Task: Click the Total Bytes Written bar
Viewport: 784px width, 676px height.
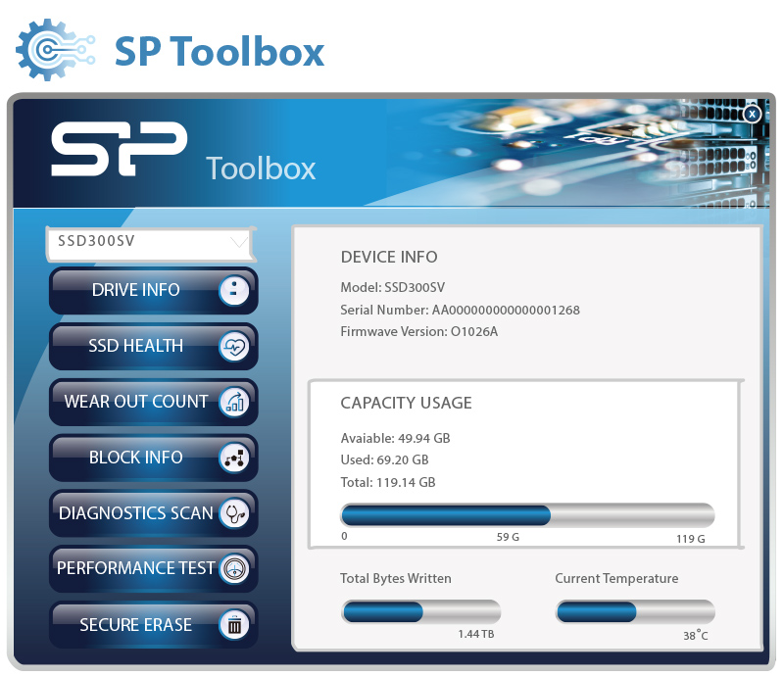Action: tap(421, 612)
